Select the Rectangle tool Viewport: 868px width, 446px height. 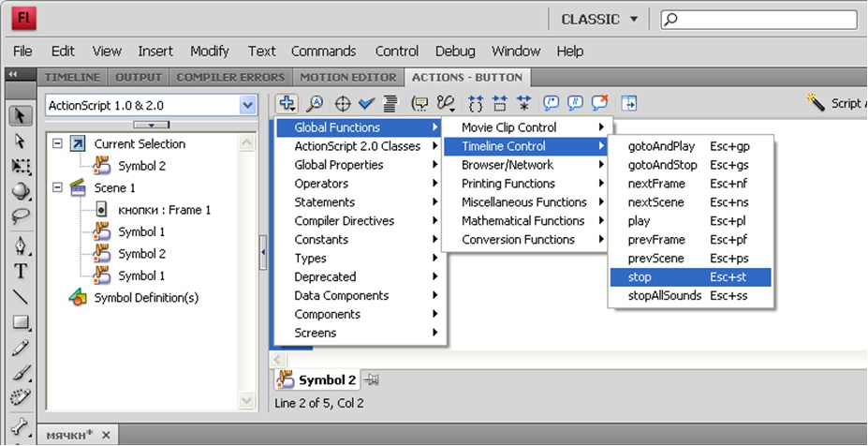pyautogui.click(x=21, y=322)
